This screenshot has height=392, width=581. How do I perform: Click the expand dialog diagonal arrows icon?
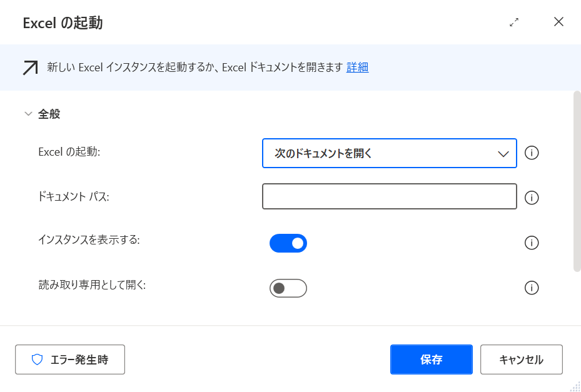click(514, 22)
